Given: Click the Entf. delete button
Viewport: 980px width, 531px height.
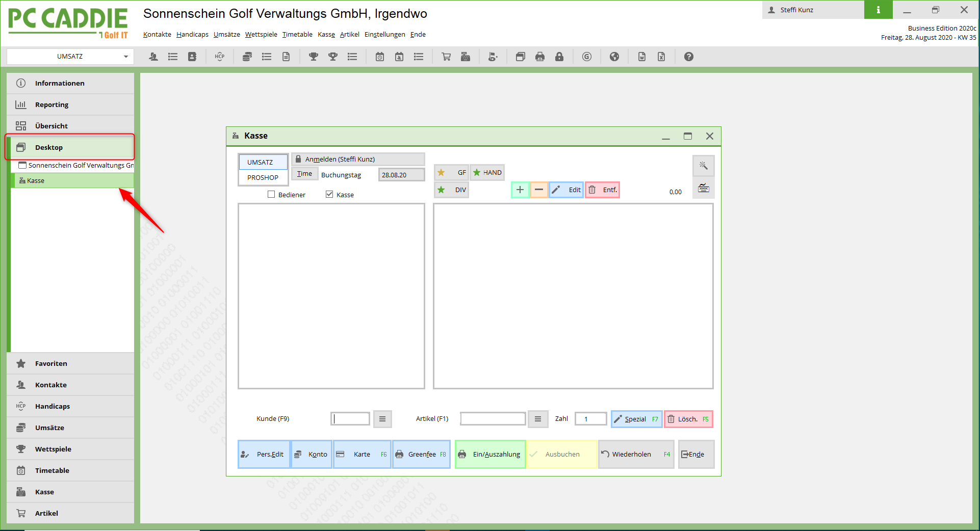Looking at the screenshot, I should pos(602,190).
